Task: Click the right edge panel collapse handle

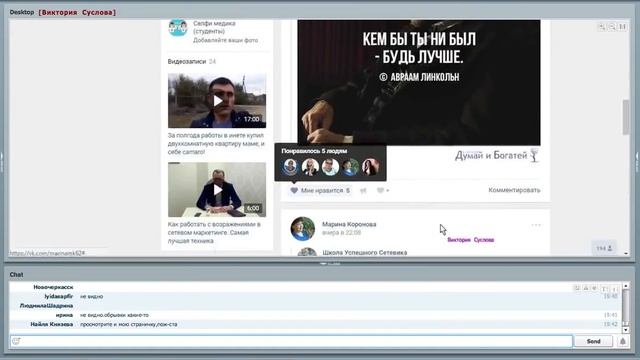Action: pos(638,162)
